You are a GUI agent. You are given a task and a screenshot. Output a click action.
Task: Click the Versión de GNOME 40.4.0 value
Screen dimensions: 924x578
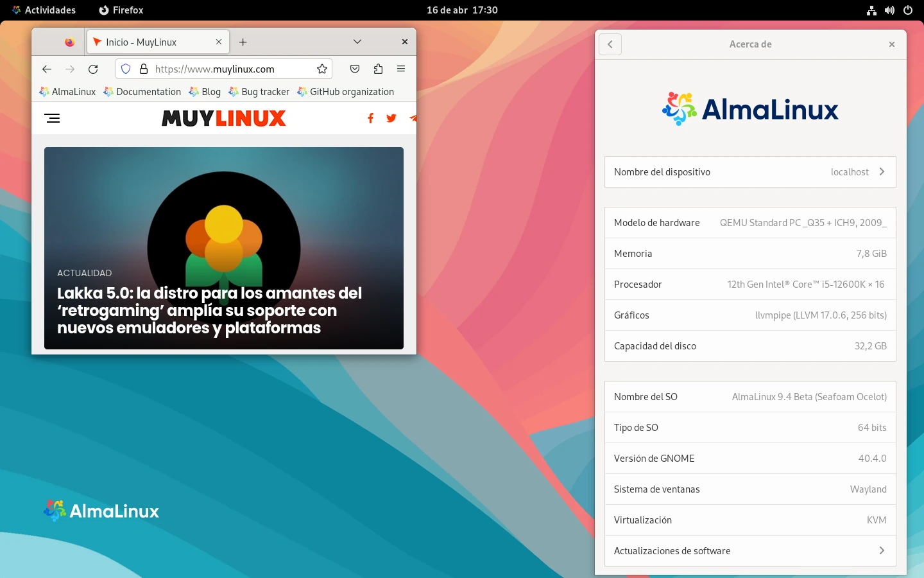pos(873,459)
